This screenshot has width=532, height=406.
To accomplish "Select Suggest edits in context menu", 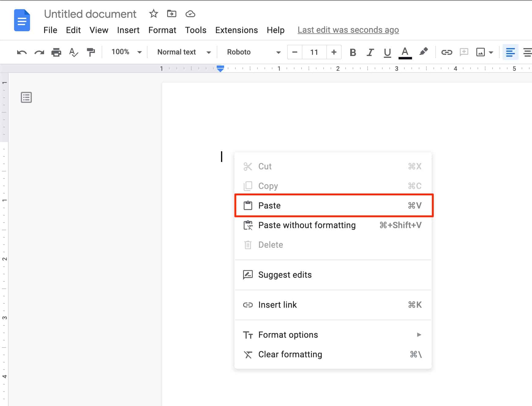I will tap(333, 275).
